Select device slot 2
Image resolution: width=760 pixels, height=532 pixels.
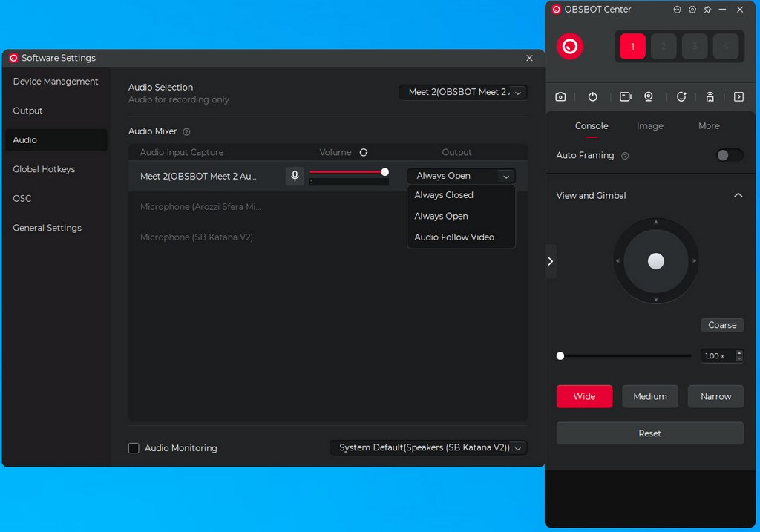click(x=664, y=47)
